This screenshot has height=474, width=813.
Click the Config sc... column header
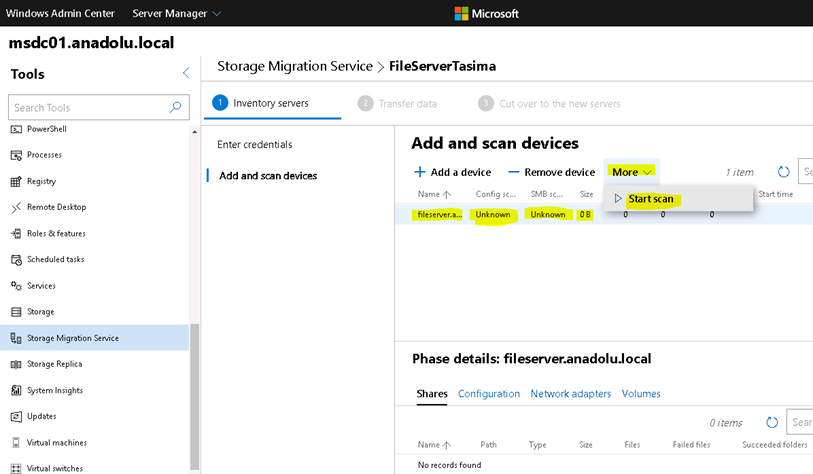(x=496, y=194)
